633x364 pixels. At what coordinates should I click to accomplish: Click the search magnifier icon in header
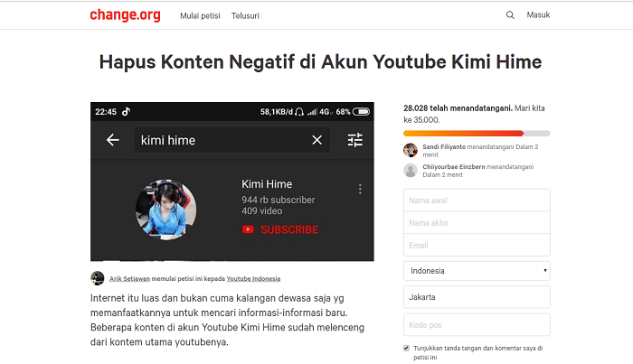tap(511, 15)
